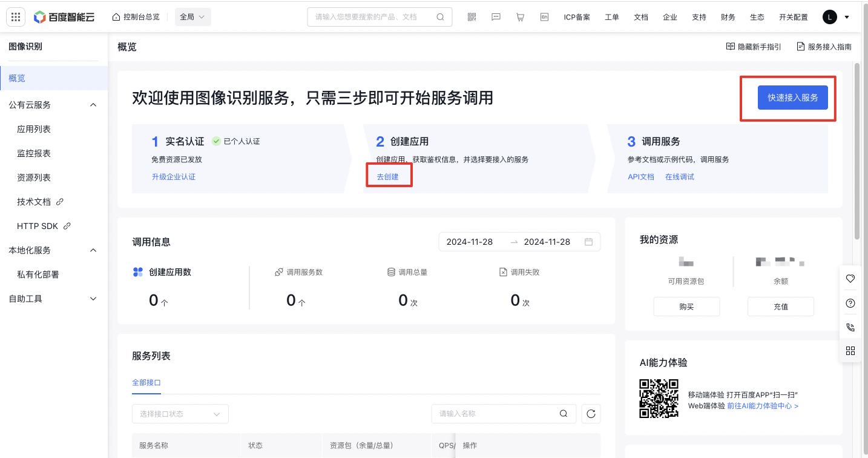Click the language switch icon in header
868x458 pixels.
[x=545, y=17]
